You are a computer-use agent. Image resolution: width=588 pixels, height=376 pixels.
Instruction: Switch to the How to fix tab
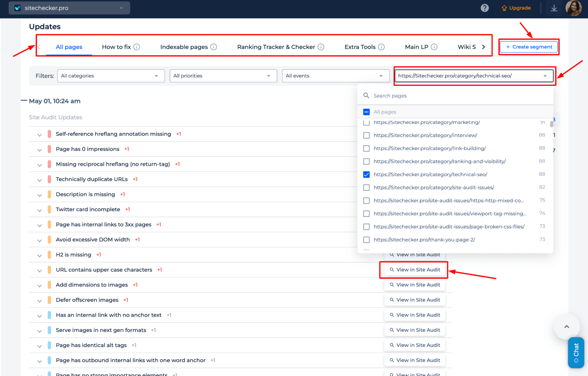116,47
